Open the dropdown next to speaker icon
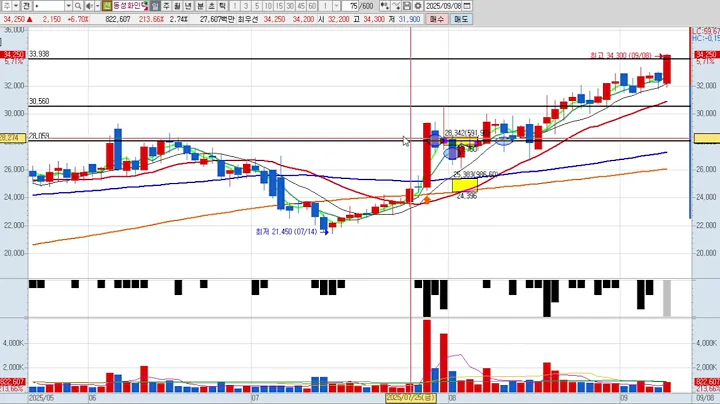The height and width of the screenshot is (404, 720). click(x=97, y=6)
